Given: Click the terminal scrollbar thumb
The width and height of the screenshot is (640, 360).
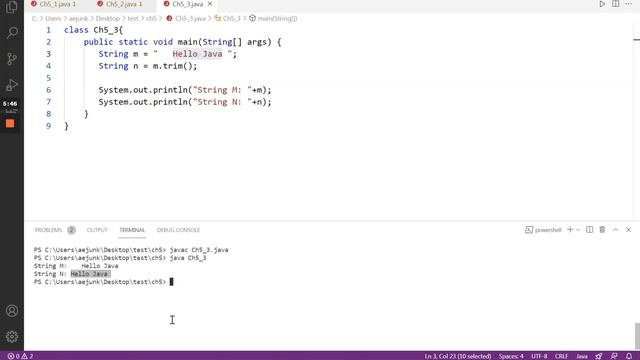Looking at the screenshot, I should point(637,336).
